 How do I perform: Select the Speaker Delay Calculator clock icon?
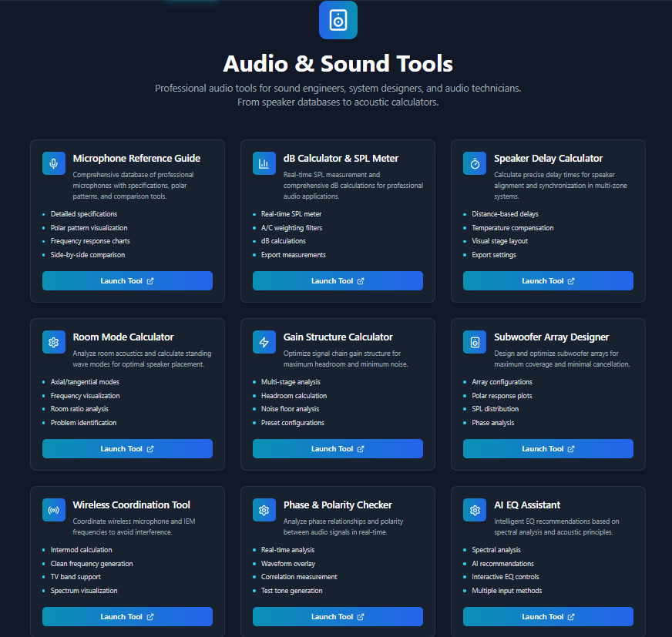(474, 163)
